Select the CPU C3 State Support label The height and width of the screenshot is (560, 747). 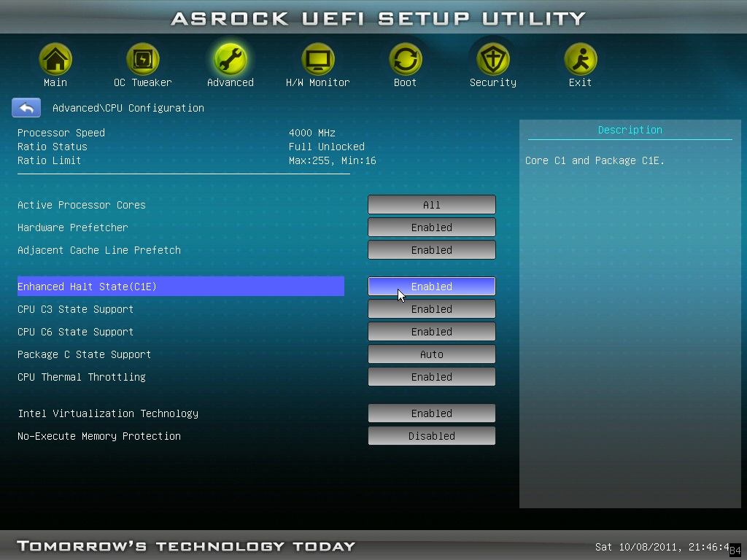pos(75,309)
